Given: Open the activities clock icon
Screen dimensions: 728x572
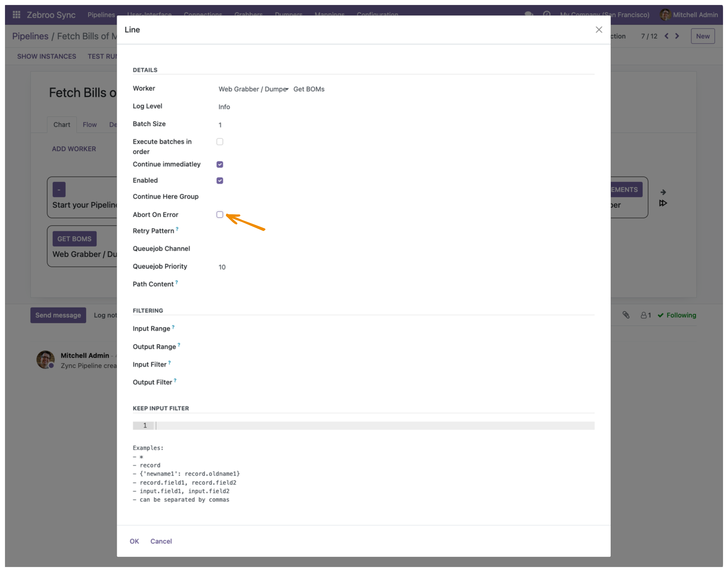Looking at the screenshot, I should (x=546, y=14).
